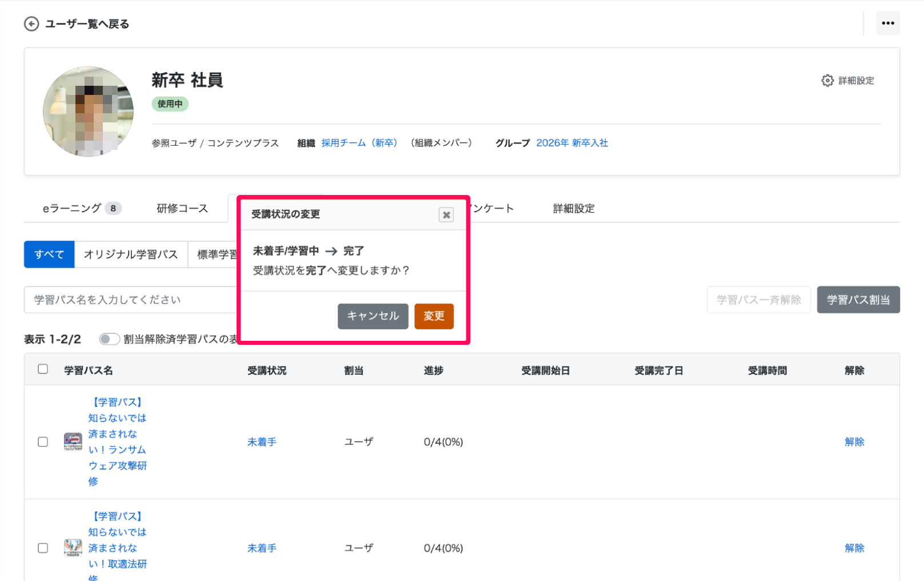Focus the 学習パス名 search input field

130,300
